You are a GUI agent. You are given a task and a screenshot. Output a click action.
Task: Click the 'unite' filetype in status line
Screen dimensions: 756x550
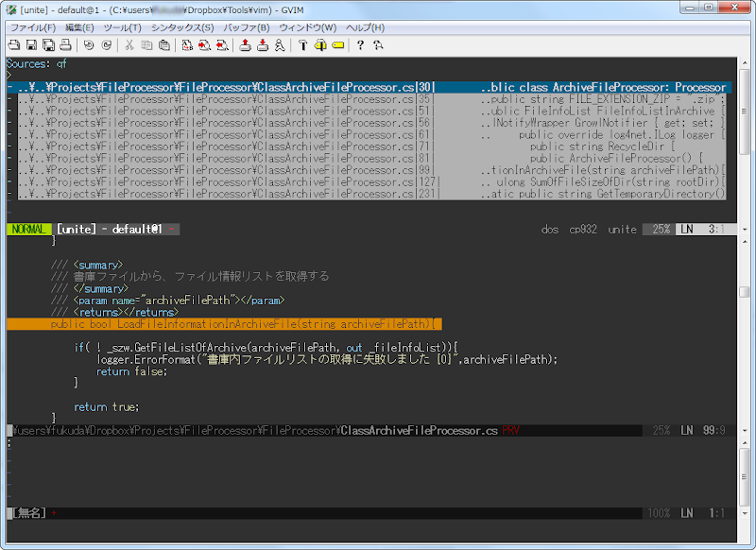(x=623, y=230)
